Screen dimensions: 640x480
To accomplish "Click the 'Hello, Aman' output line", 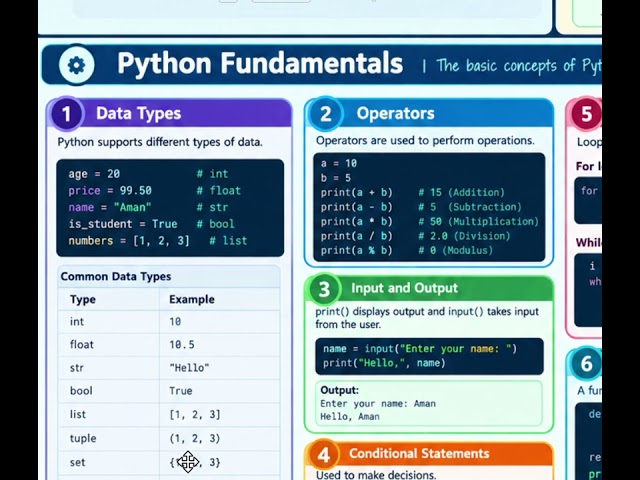I will click(350, 417).
